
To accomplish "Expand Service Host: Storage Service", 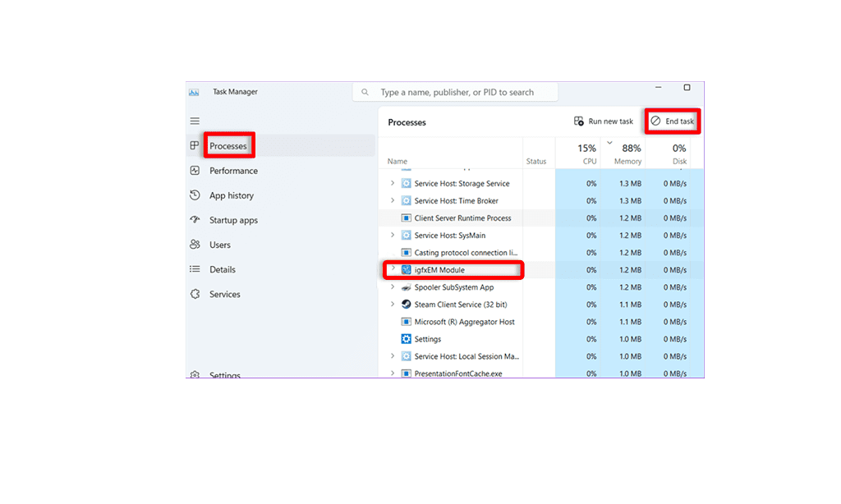I will pyautogui.click(x=393, y=184).
